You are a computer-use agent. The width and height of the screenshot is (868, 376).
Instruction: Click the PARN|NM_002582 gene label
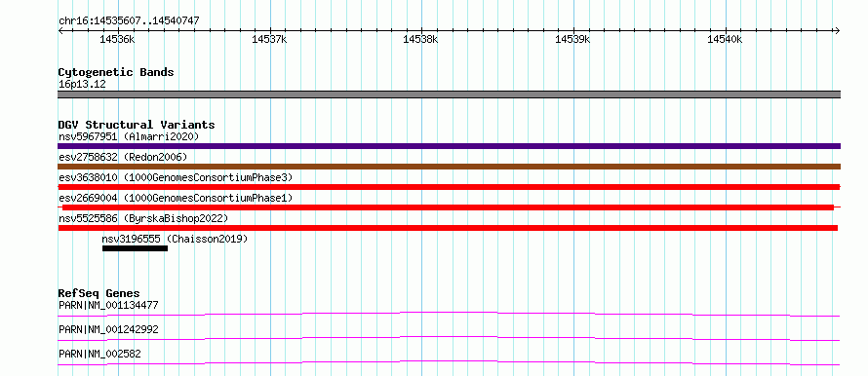pyautogui.click(x=99, y=354)
